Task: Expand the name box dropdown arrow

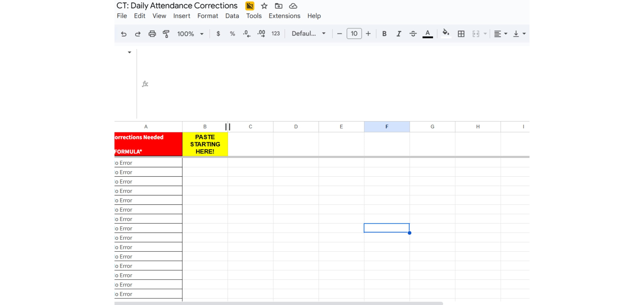Action: tap(129, 52)
